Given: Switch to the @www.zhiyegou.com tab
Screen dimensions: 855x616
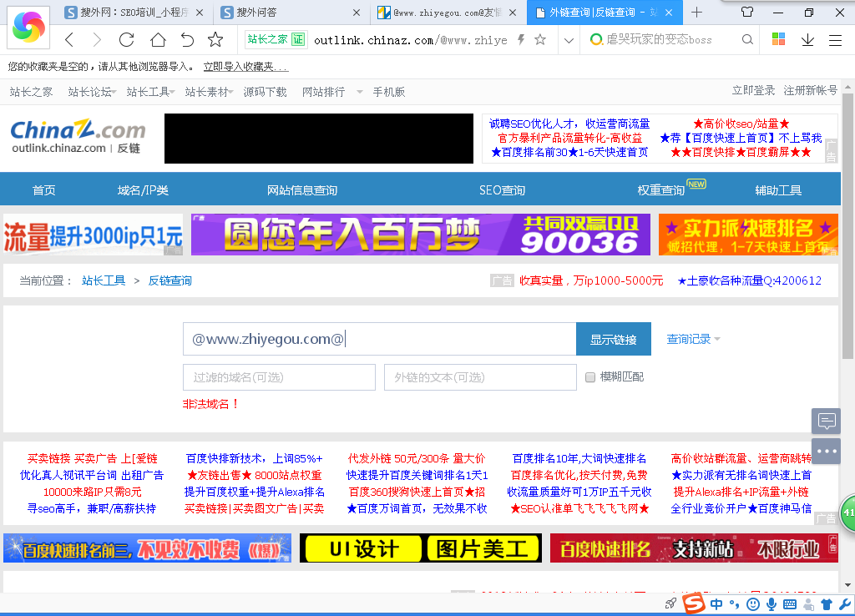Looking at the screenshot, I should pyautogui.click(x=448, y=13).
